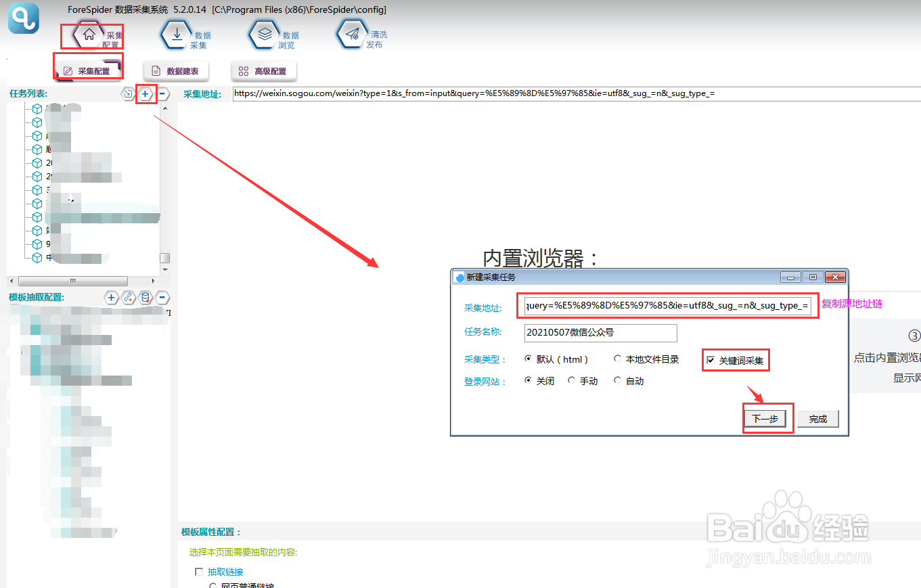Open 高级配置 settings

[263, 70]
